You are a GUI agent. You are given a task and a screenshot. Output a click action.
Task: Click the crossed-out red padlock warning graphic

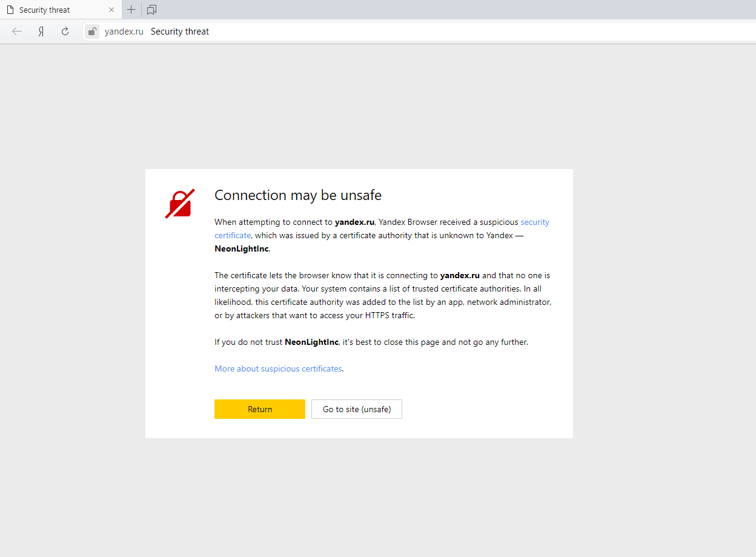[x=179, y=204]
